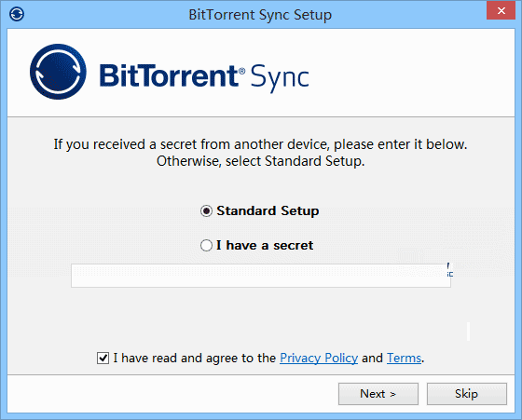Screen dimensions: 522x420
Task: Click the 'If you received a secret' instruction line
Action: tap(260, 144)
